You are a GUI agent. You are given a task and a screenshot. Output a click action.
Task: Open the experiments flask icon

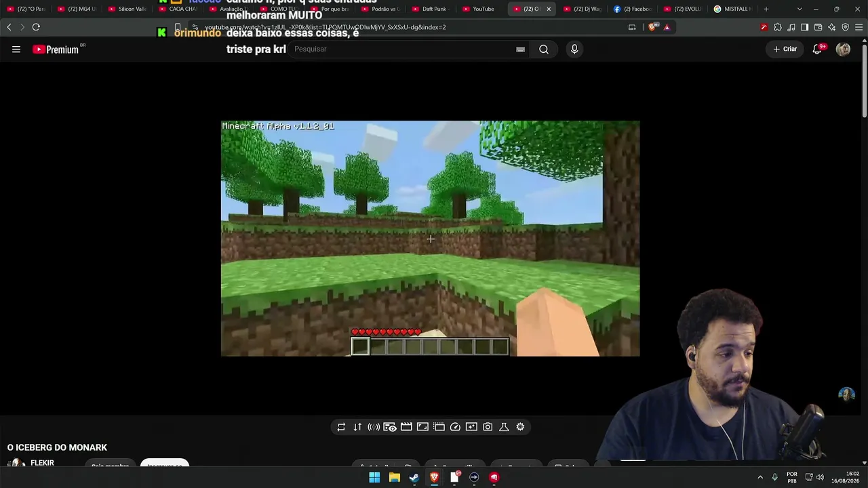[504, 427]
